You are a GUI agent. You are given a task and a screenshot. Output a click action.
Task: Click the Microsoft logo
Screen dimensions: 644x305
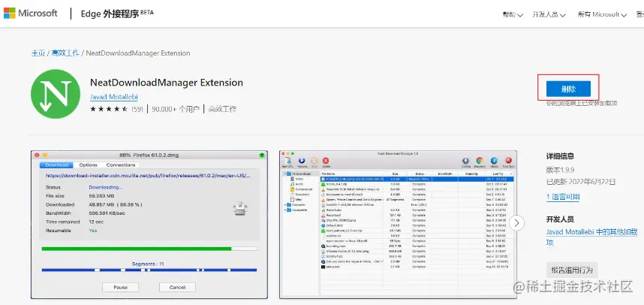coord(30,14)
